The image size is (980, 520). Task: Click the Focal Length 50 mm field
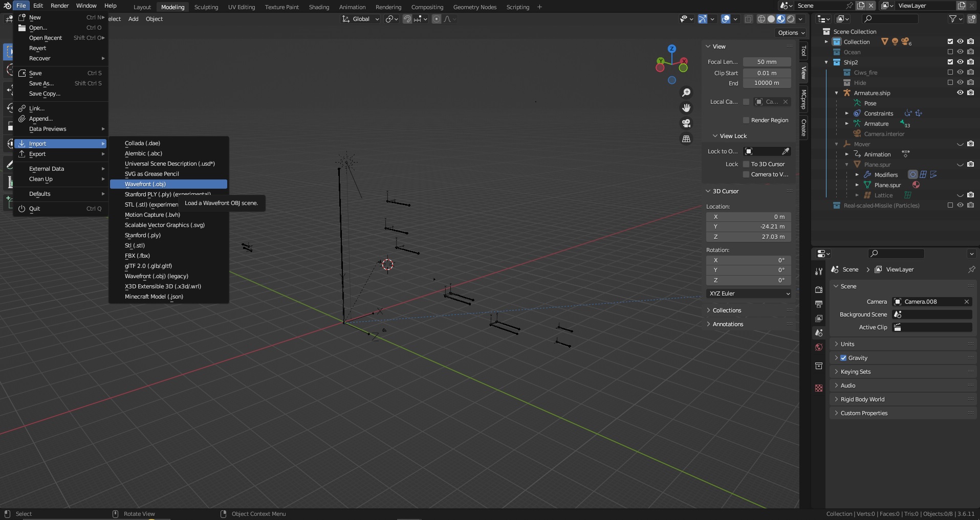(x=767, y=62)
